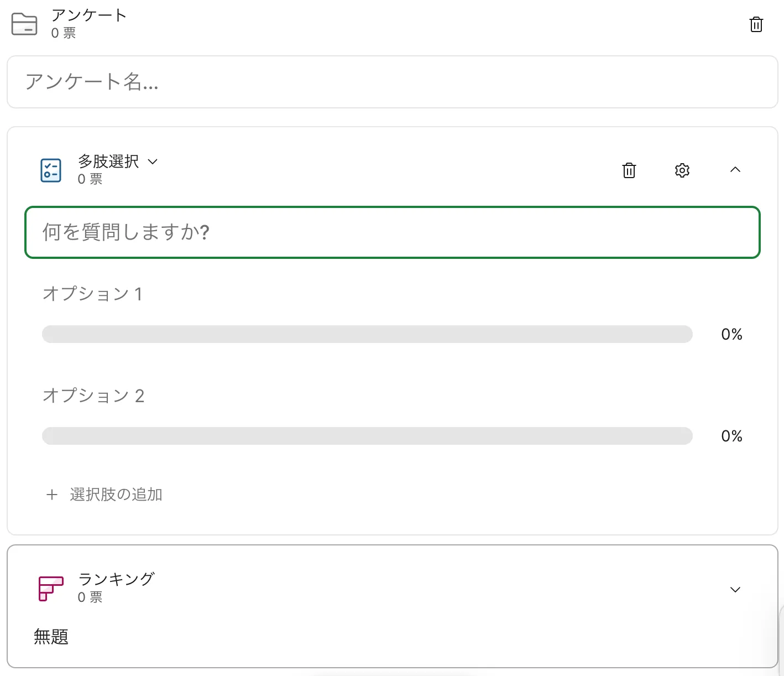This screenshot has width=784, height=676.
Task: Click the アンケート header title text
Action: [x=88, y=15]
